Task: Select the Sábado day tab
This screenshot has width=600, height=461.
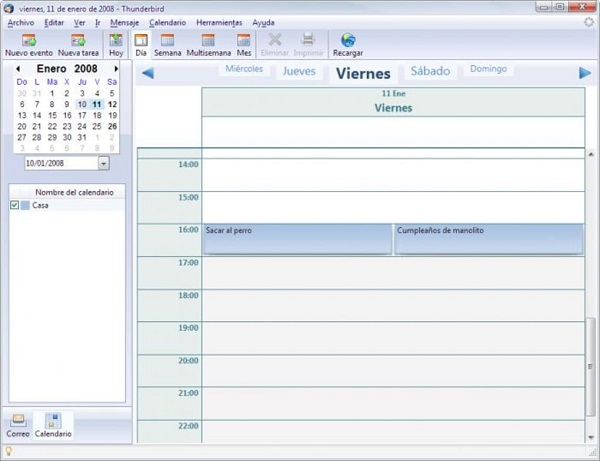Action: pos(430,71)
